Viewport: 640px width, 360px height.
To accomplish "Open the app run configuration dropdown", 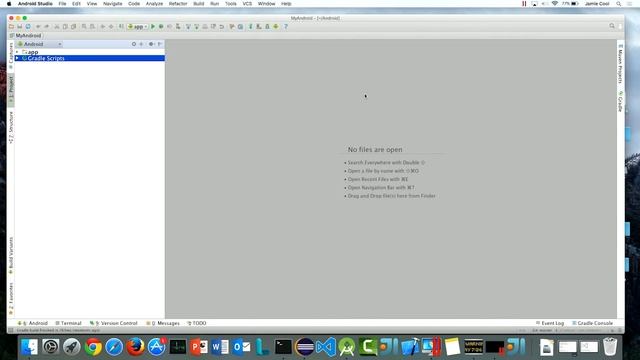I will pyautogui.click(x=138, y=27).
